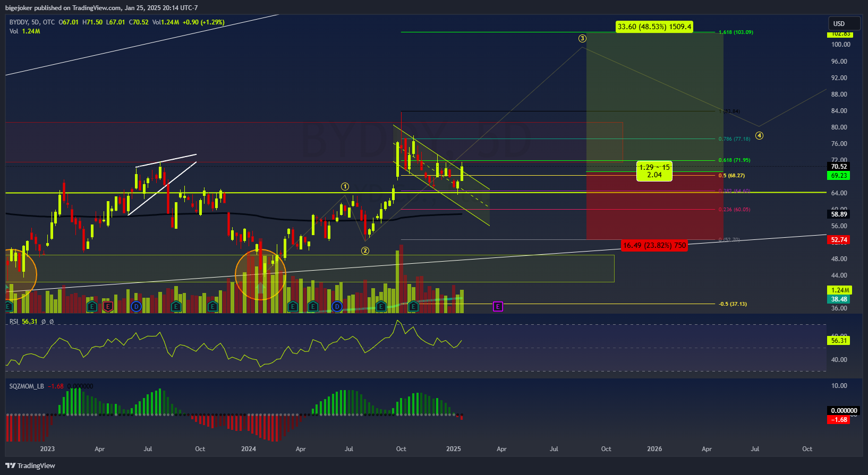Click the 2026 label on time axis
This screenshot has height=475, width=868.
[654, 449]
